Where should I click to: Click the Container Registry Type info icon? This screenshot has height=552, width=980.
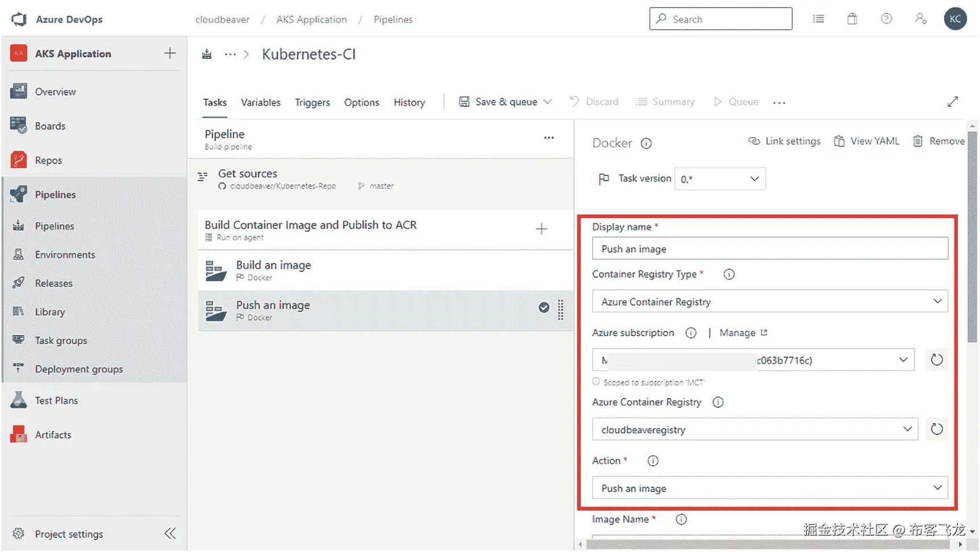(728, 275)
